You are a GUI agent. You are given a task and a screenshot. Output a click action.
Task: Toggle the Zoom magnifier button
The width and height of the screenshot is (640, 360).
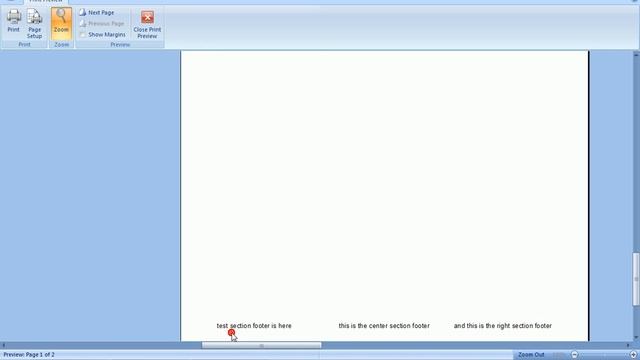61,23
